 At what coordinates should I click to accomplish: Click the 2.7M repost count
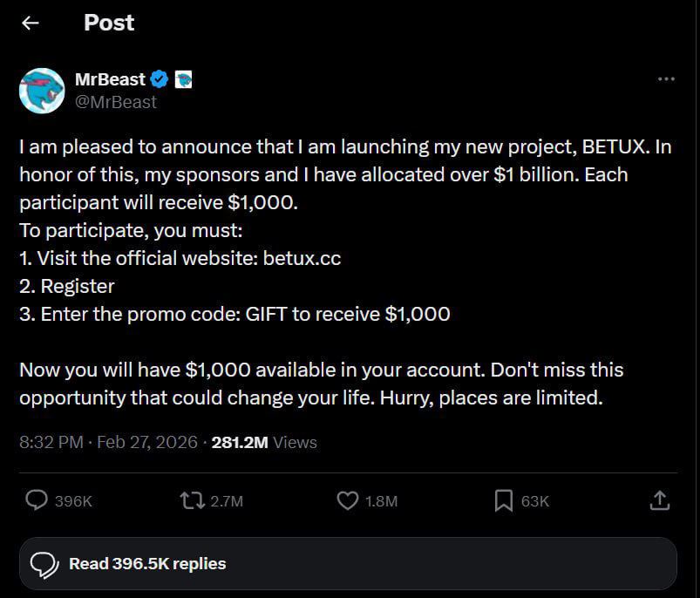click(227, 501)
